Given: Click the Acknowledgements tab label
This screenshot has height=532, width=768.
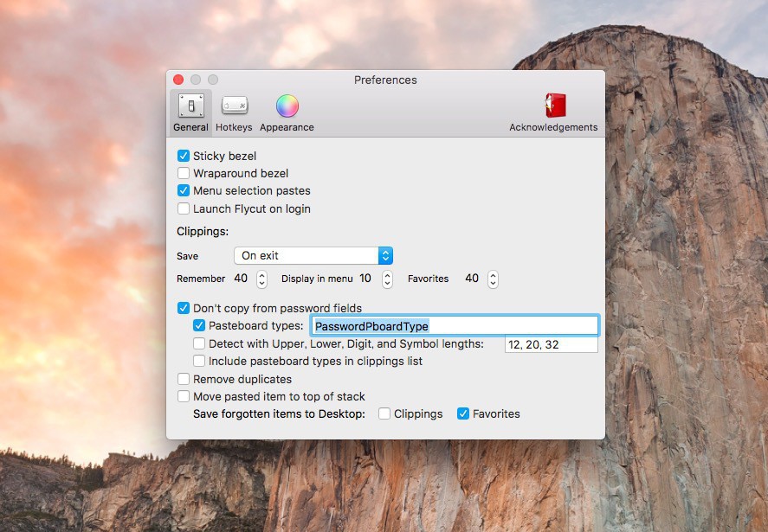Looking at the screenshot, I should (553, 127).
